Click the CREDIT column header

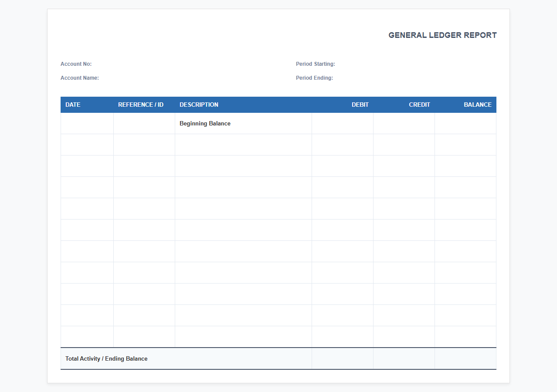tap(404, 105)
